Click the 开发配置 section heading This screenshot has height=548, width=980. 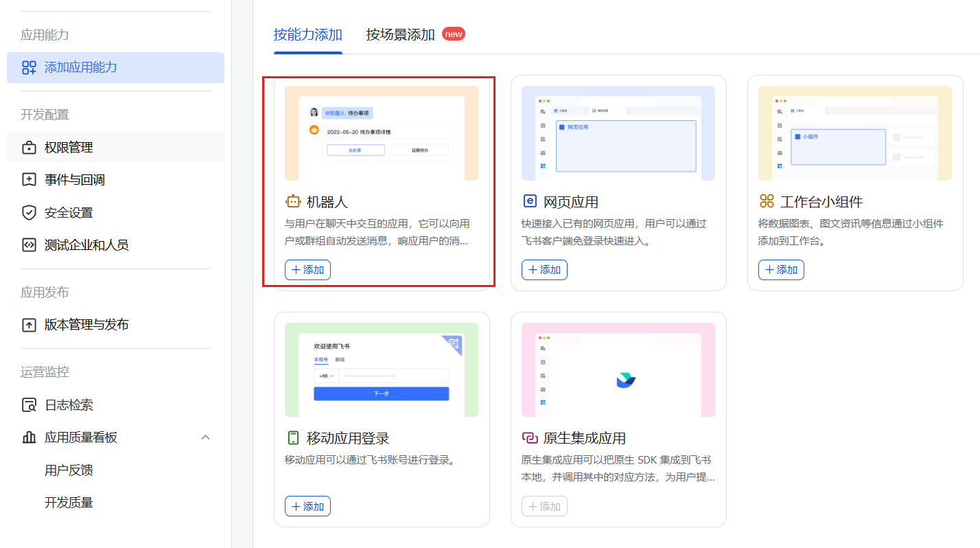point(45,115)
